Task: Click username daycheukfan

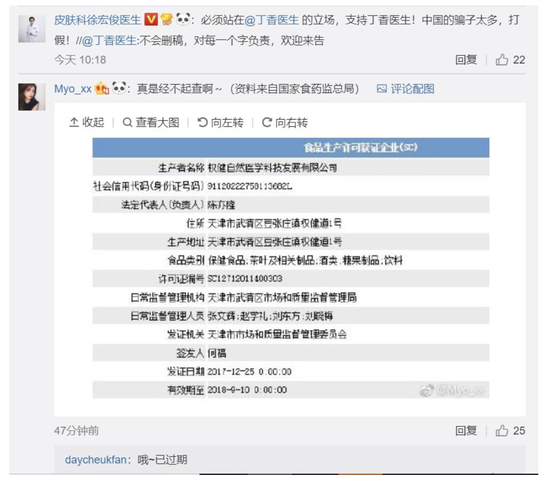Action: [x=95, y=460]
